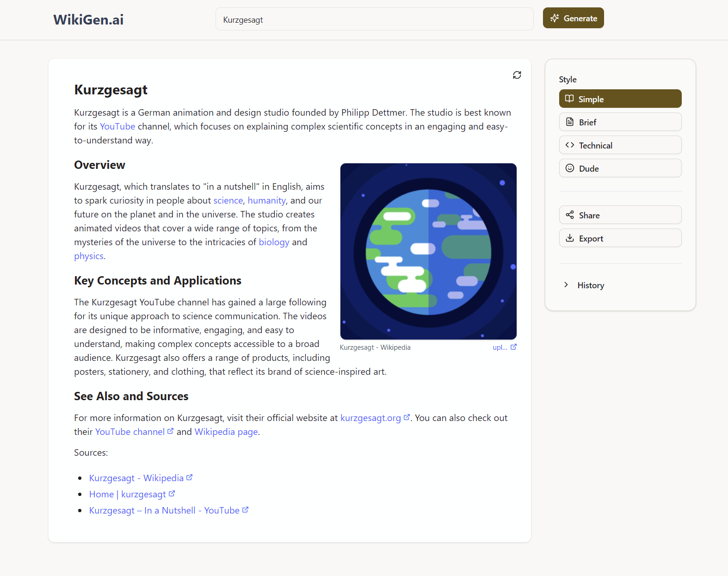Click external link icon next to kurzgesagt.org
728x576 pixels.
(407, 417)
